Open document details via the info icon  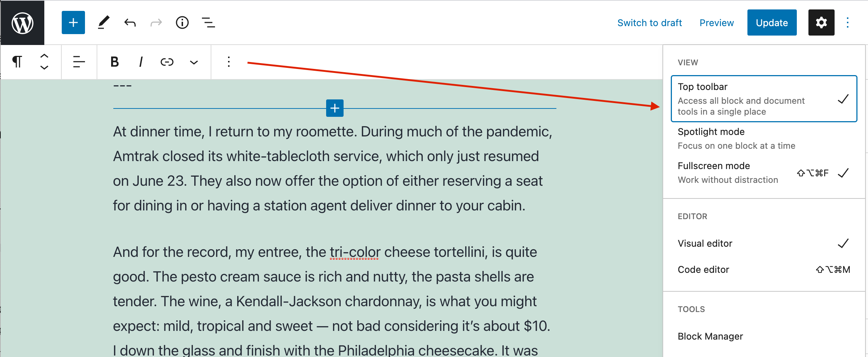click(182, 22)
